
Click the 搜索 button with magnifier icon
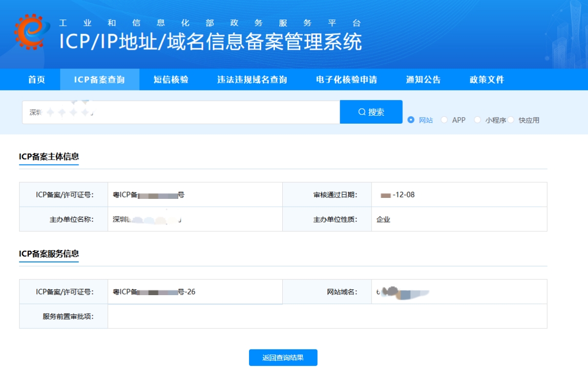coord(371,112)
